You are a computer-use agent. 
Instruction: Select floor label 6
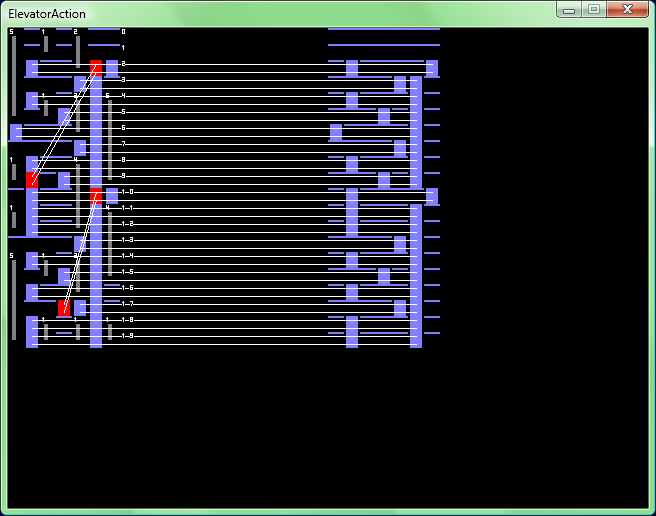click(123, 128)
